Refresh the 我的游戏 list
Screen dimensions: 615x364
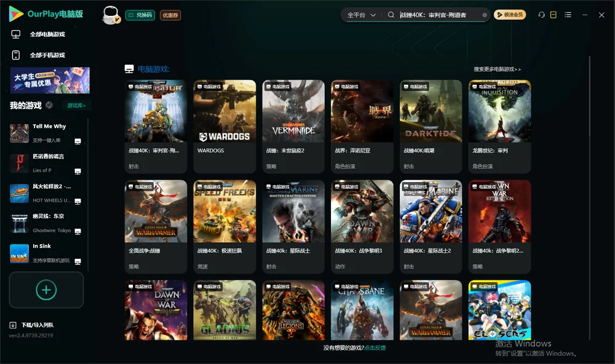click(49, 105)
